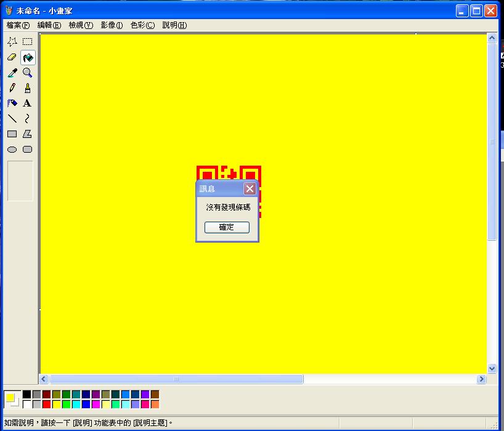The width and height of the screenshot is (504, 431).
Task: Choose the Pencil tool
Action: point(12,88)
